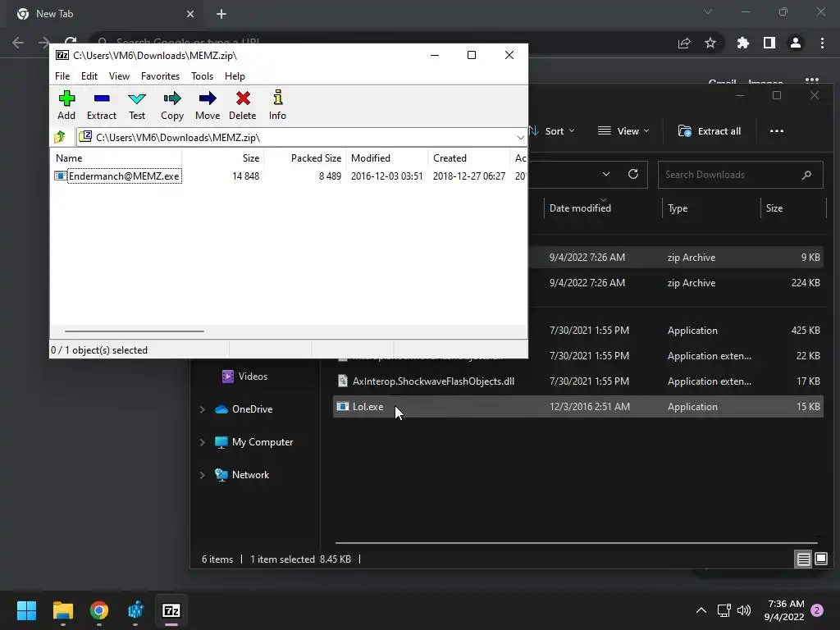
Task: Delete the selected file with red X
Action: point(243,105)
